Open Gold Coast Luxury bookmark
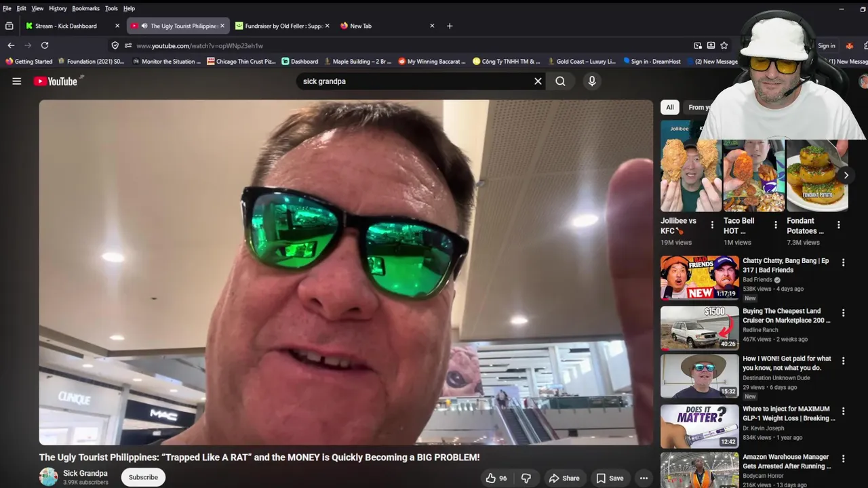The height and width of the screenshot is (488, 868). pyautogui.click(x=582, y=61)
